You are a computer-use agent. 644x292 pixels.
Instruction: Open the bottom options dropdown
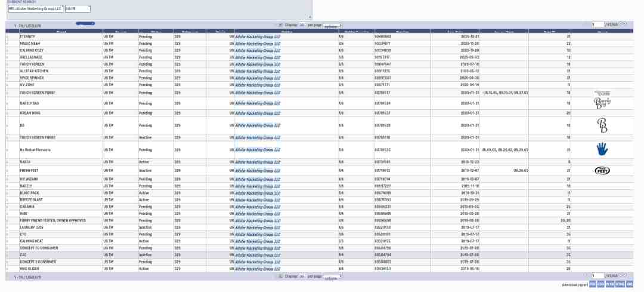pos(333,277)
